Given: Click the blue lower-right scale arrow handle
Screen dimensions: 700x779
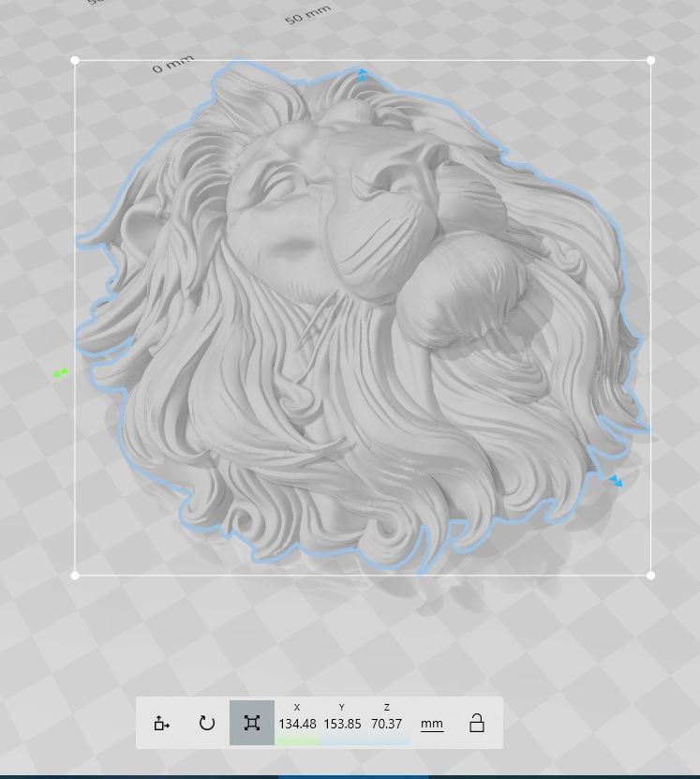Looking at the screenshot, I should pyautogui.click(x=616, y=480).
